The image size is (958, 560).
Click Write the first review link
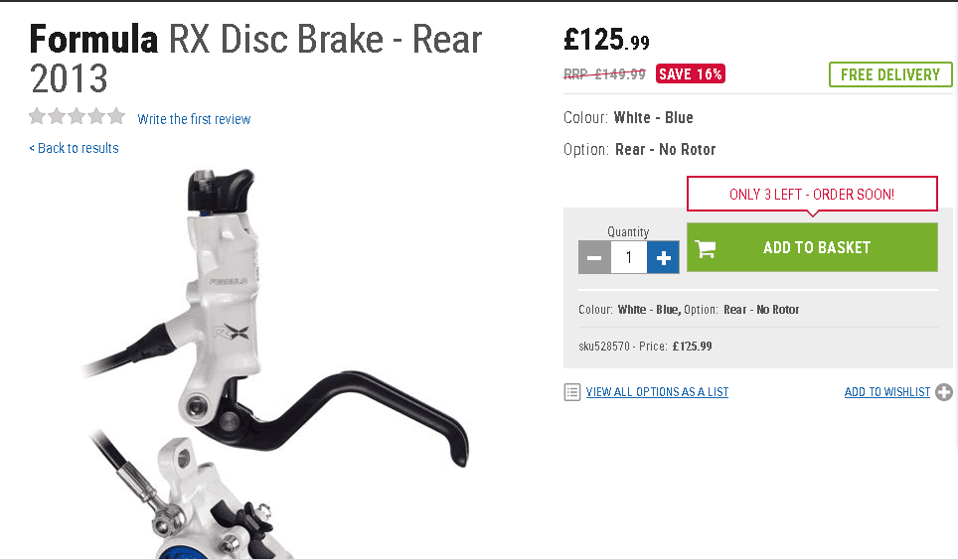coord(194,119)
